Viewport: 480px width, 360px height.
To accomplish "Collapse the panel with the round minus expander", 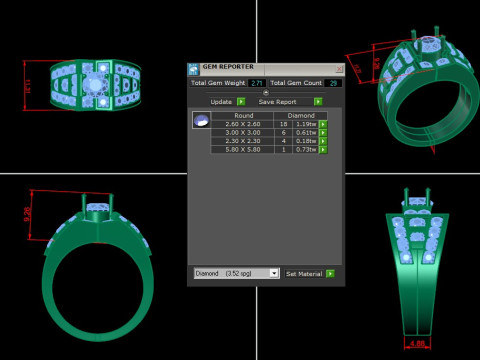I will (266, 92).
